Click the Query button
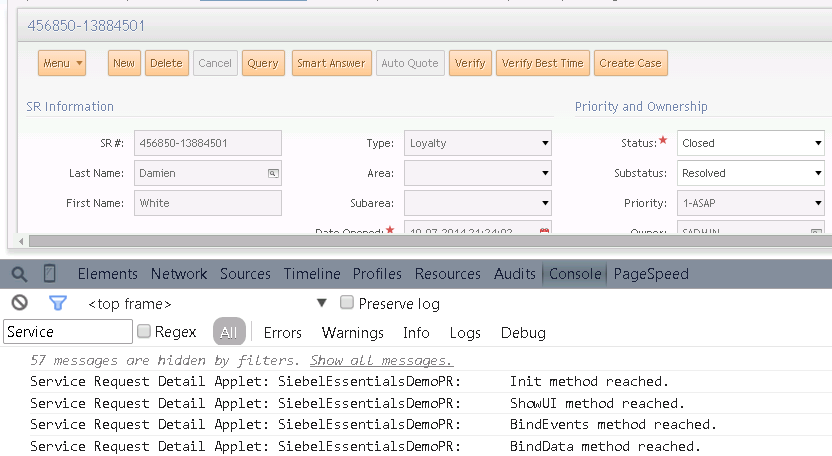This screenshot has height=456, width=832. click(x=263, y=63)
